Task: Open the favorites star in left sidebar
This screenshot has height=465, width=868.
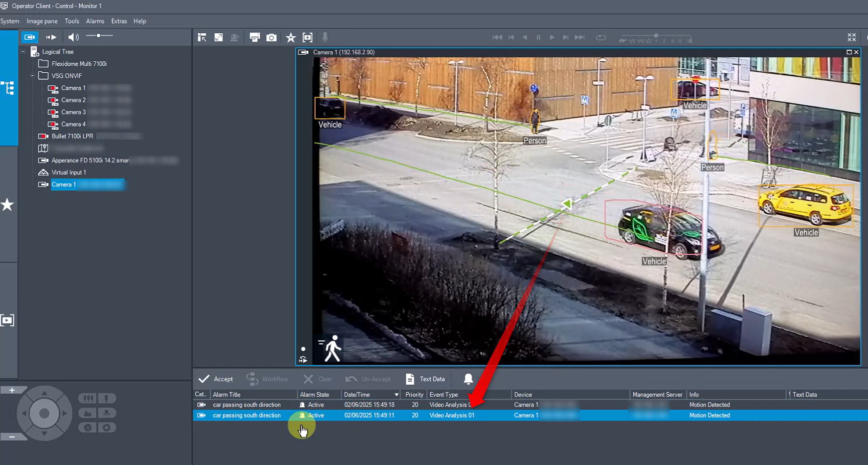Action: [7, 205]
